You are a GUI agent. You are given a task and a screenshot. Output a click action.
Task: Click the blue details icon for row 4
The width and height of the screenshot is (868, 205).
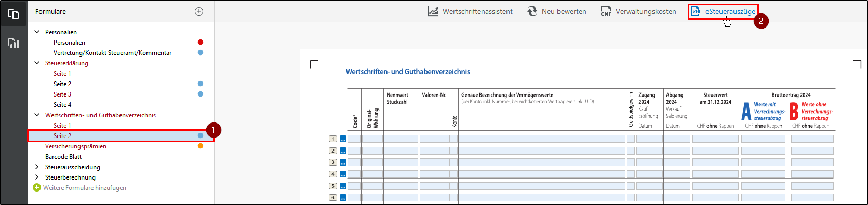click(343, 174)
